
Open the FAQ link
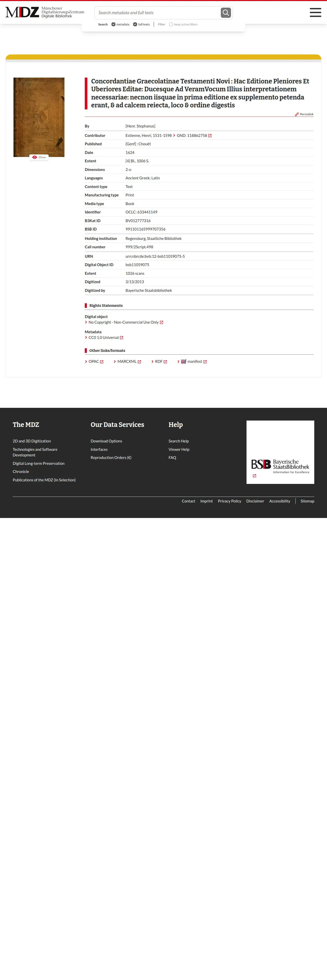172,457
